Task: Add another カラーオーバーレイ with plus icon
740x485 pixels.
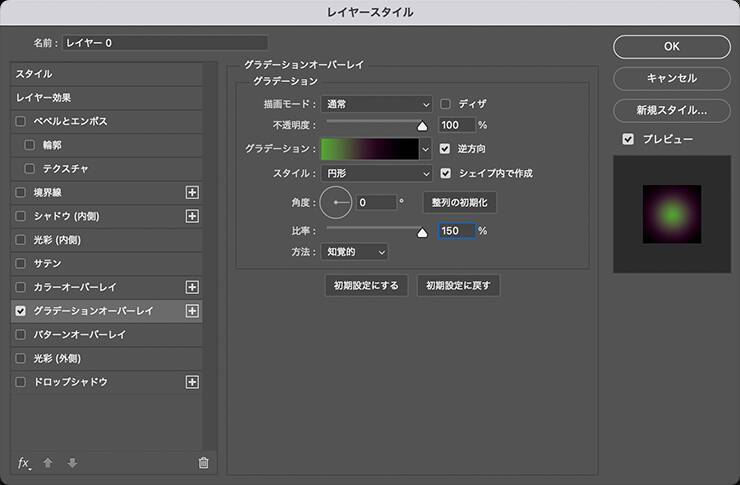Action: [x=193, y=287]
